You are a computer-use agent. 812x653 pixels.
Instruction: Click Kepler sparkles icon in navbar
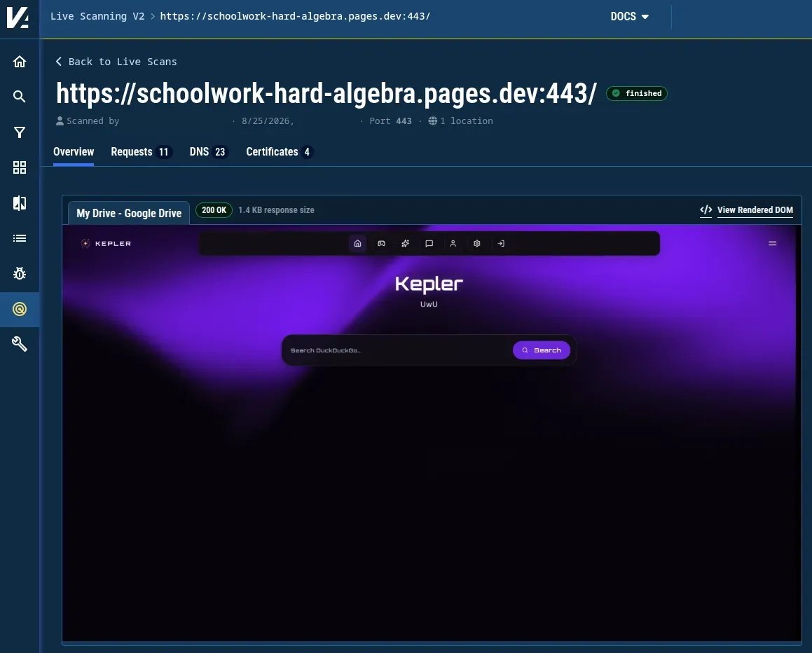tap(406, 243)
